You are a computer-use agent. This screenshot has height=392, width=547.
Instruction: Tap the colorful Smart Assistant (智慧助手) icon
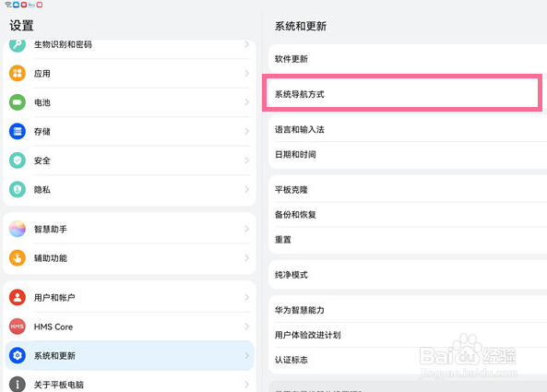click(18, 229)
